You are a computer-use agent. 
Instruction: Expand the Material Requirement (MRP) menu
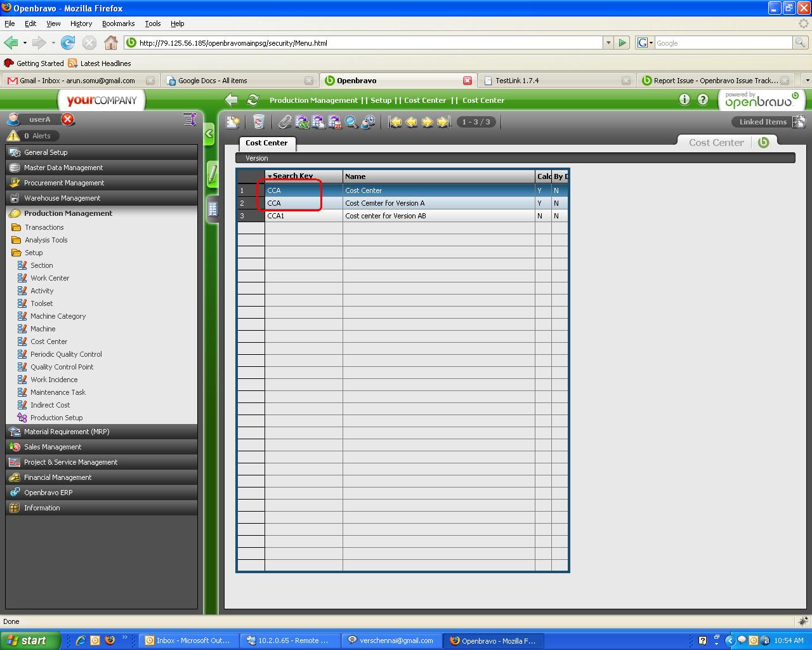click(x=101, y=432)
